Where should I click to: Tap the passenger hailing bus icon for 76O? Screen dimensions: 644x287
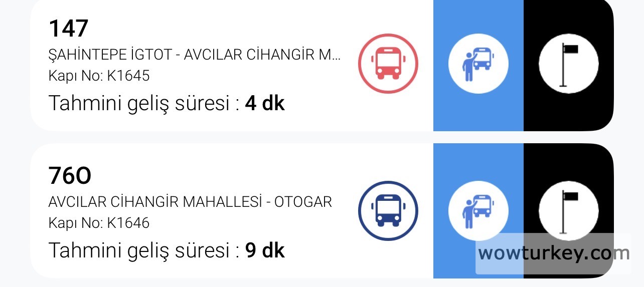pyautogui.click(x=478, y=210)
